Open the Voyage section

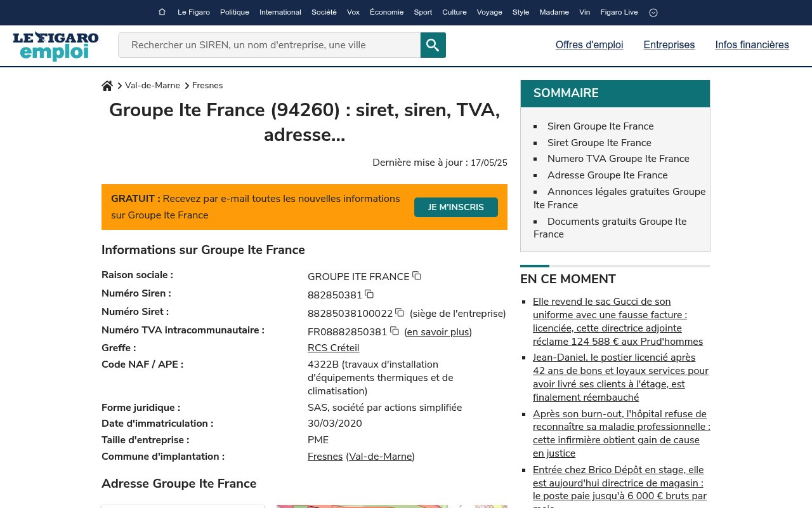coord(490,12)
